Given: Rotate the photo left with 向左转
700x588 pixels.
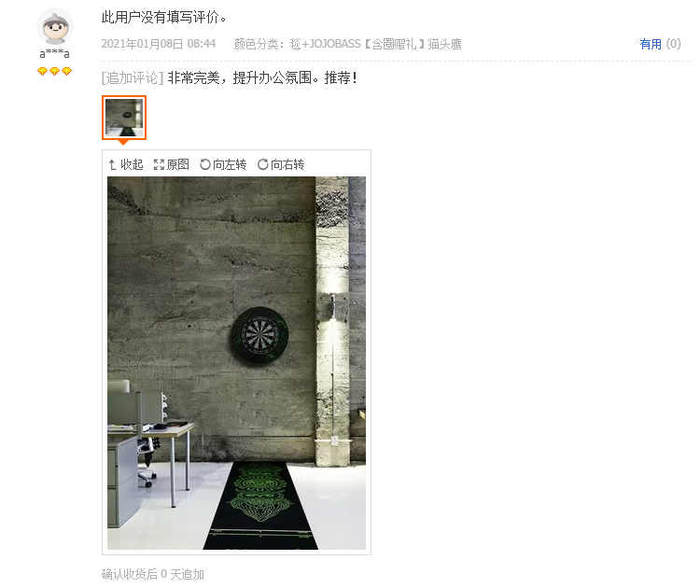Looking at the screenshot, I should (223, 165).
